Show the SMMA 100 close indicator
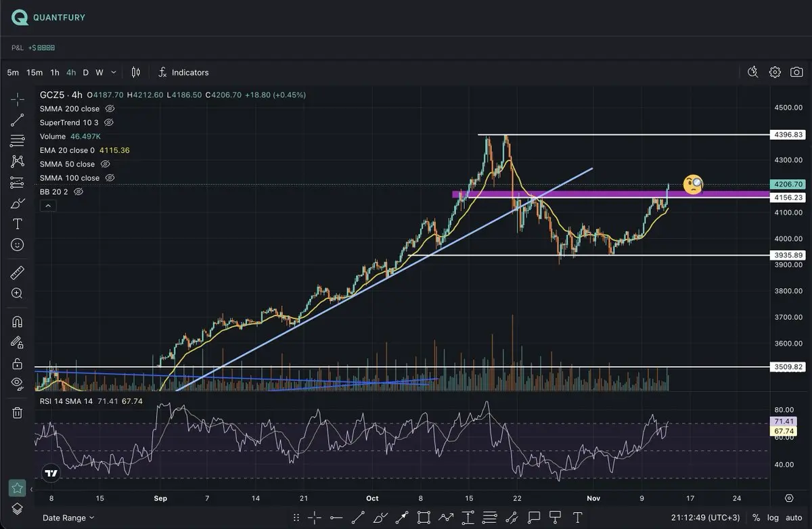The image size is (812, 529). 110,178
